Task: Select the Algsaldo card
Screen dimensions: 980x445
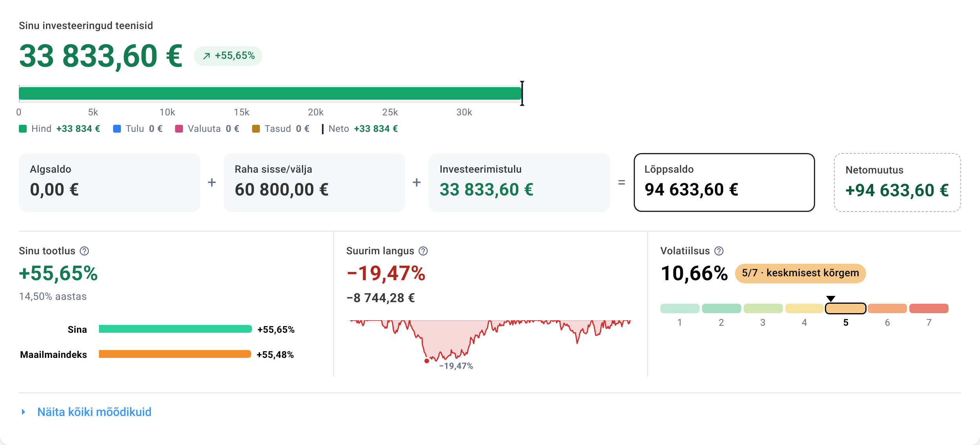Action: point(110,182)
